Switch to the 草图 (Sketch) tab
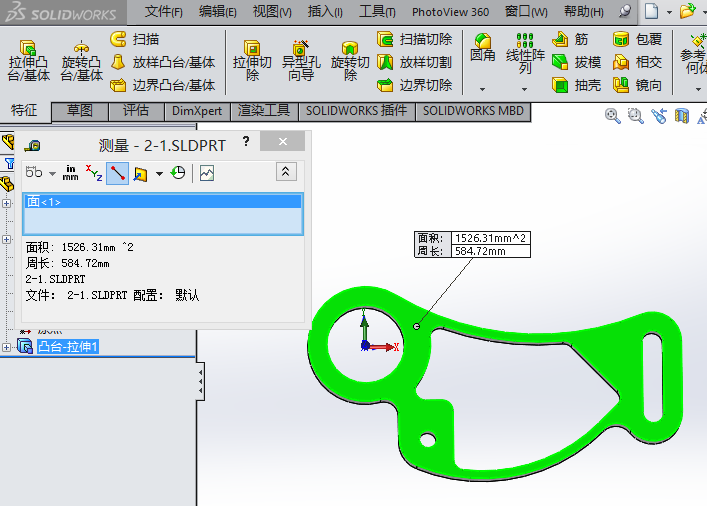 click(79, 110)
